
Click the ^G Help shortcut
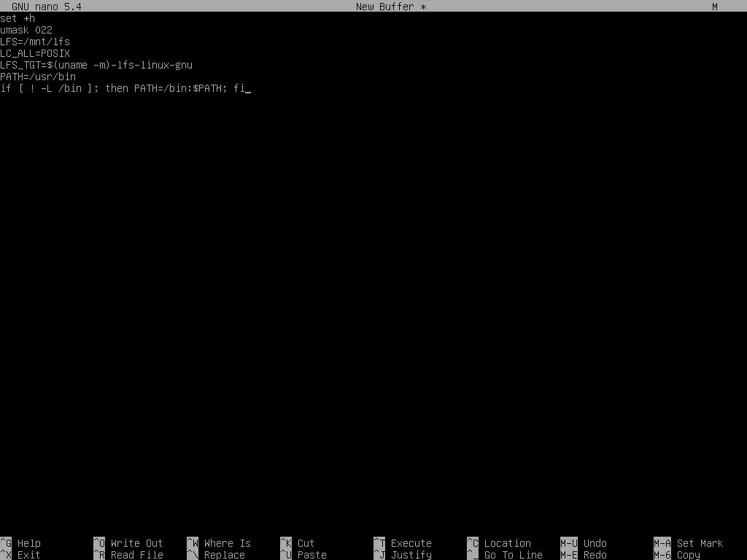pyautogui.click(x=20, y=543)
